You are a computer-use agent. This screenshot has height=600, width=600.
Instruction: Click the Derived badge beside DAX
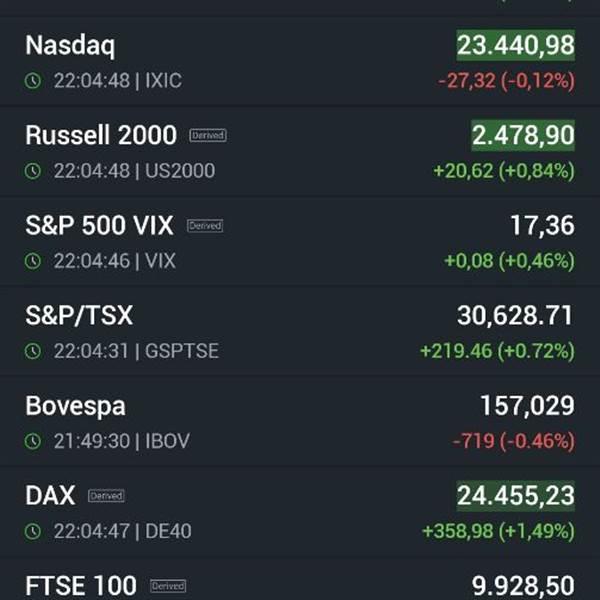coord(106,496)
